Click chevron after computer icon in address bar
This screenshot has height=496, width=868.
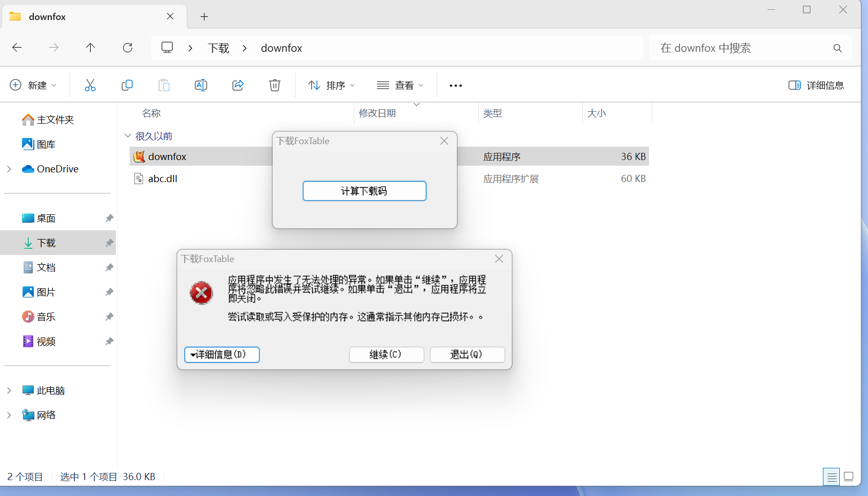coord(190,48)
